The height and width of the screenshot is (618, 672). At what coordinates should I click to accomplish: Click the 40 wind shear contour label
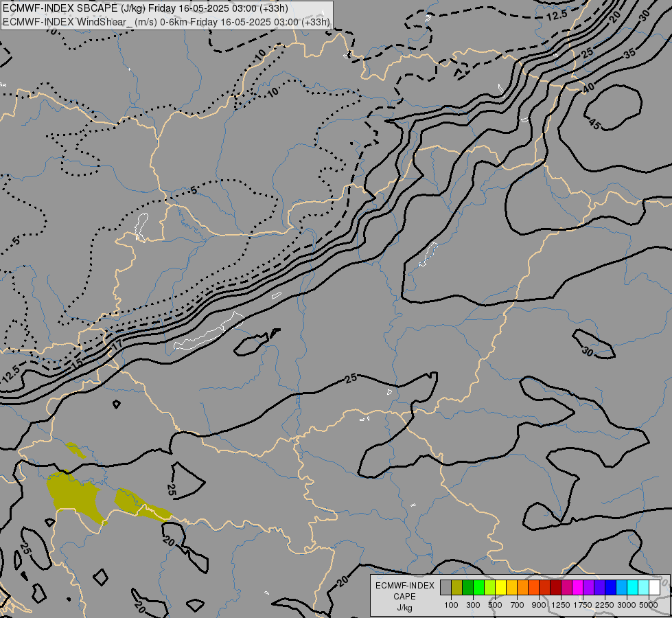588,89
